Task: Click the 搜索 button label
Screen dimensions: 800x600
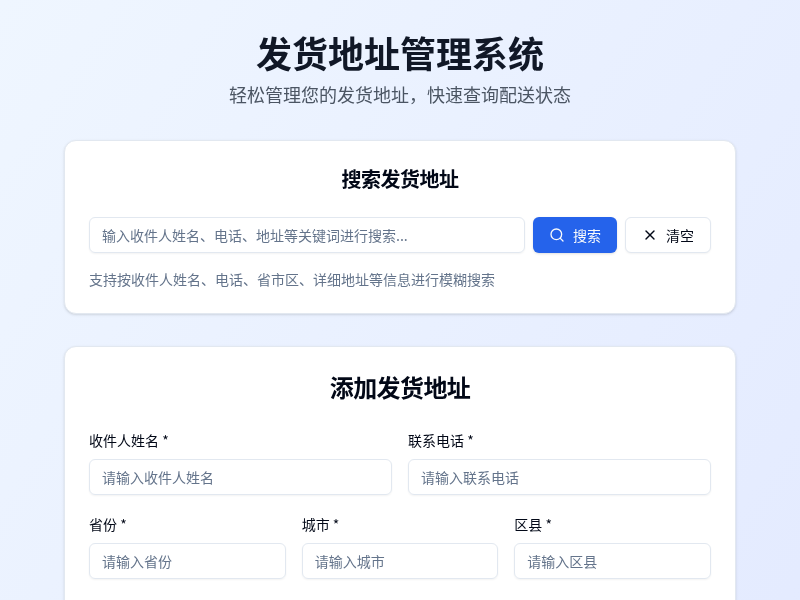Action: pos(587,236)
